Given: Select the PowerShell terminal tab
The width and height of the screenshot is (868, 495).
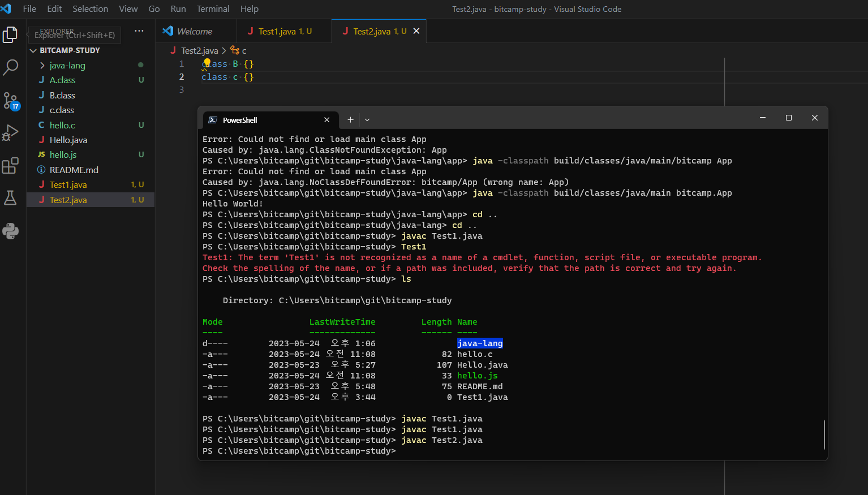Looking at the screenshot, I should (x=270, y=120).
